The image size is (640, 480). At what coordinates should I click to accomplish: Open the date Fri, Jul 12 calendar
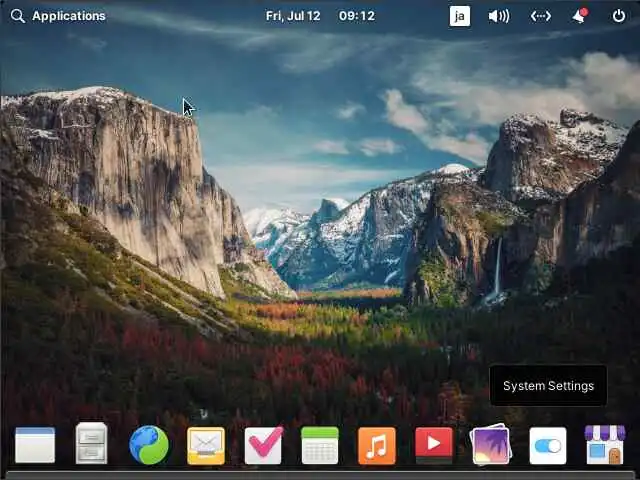293,16
